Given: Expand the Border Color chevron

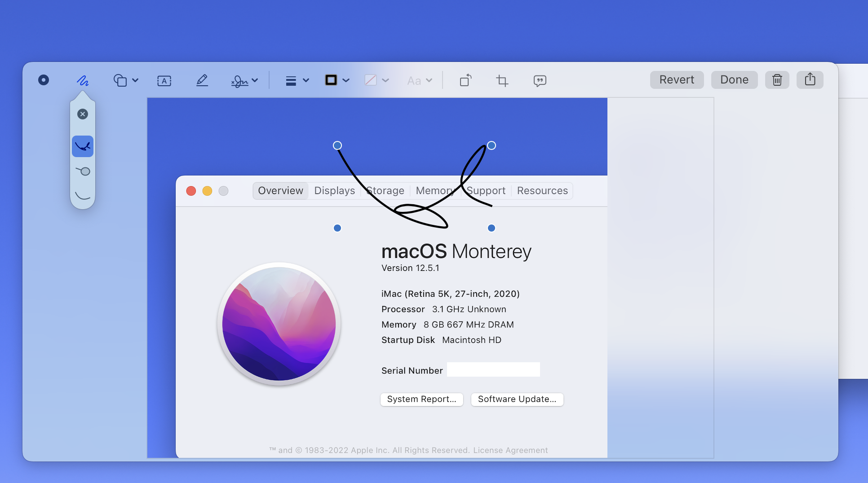Looking at the screenshot, I should [x=346, y=80].
